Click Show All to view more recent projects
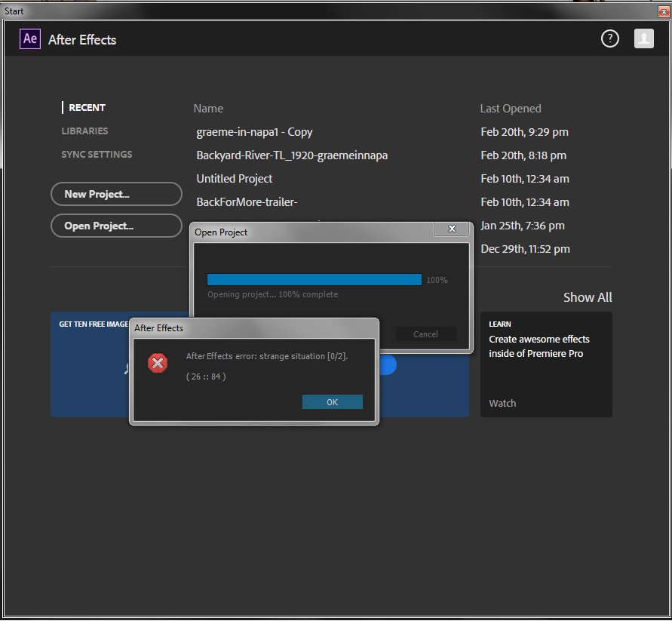Screen dimensions: 672x621 pos(588,297)
